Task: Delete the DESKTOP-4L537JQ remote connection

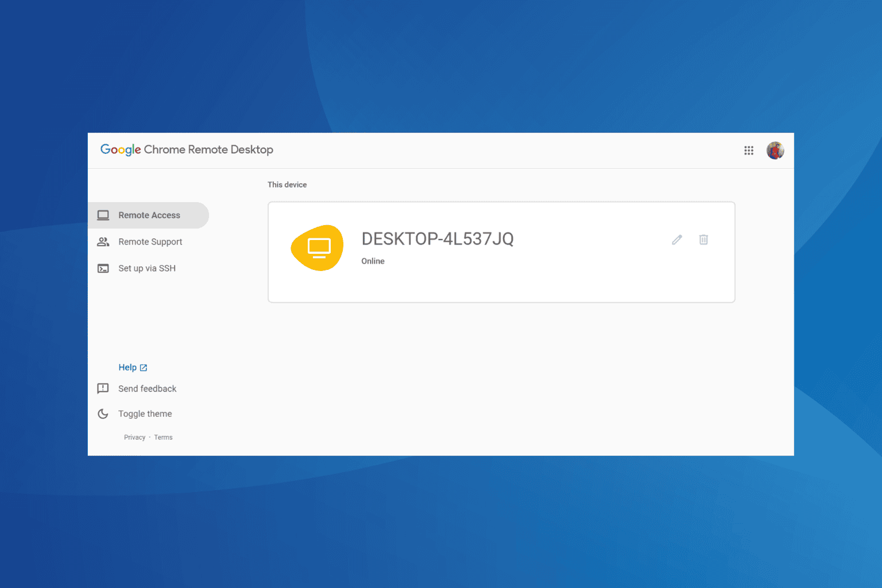Action: tap(703, 239)
